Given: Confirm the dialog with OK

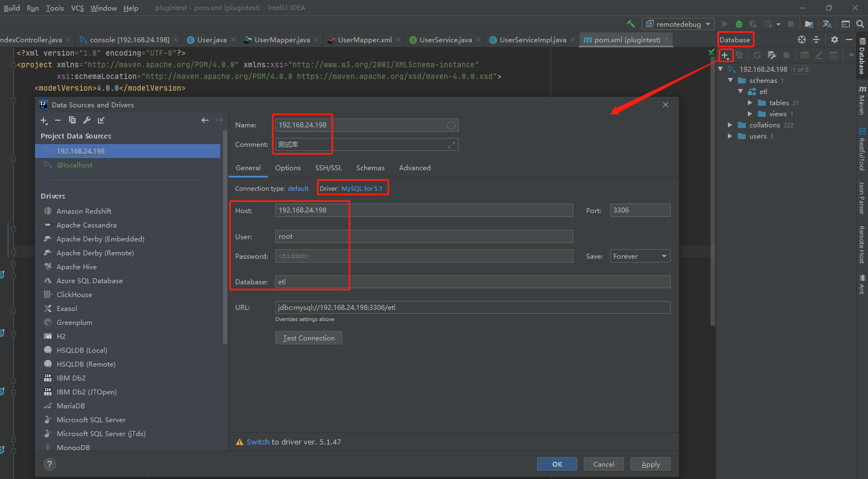Looking at the screenshot, I should [x=557, y=464].
